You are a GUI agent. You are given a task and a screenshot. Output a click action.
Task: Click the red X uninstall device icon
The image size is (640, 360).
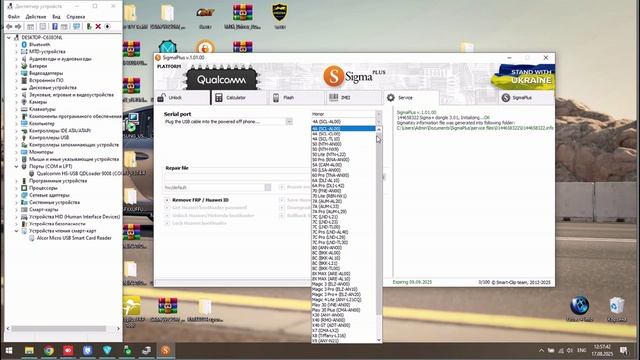pyautogui.click(x=98, y=27)
